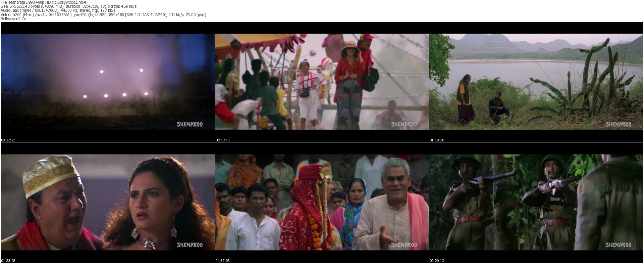Image resolution: width=644 pixels, height=263 pixels.
Task: Click the 'Audio: aac' info line
Action: (x=58, y=10)
